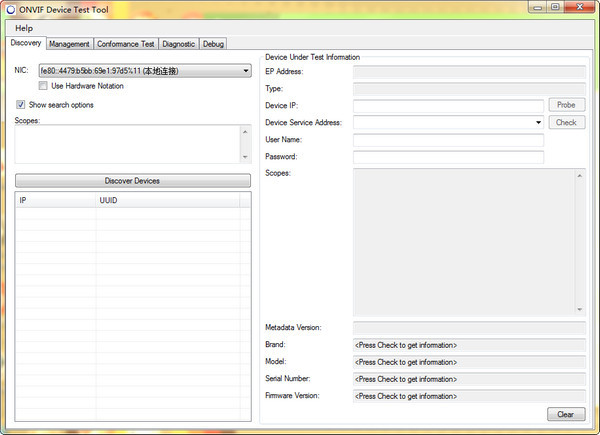Open the Debug tab
Image resolution: width=600 pixels, height=435 pixels.
pos(213,44)
